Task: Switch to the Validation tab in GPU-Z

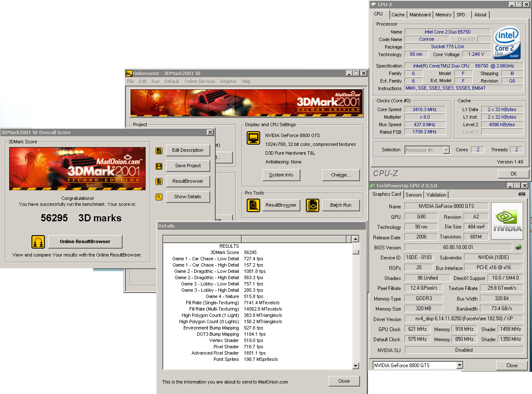Action: coord(436,195)
